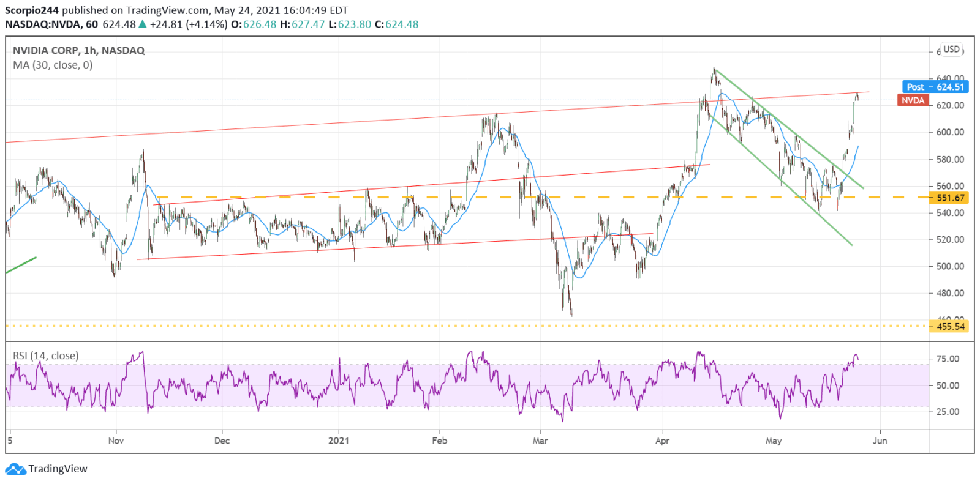Click the blue Post 624.51 price label
The height and width of the screenshot is (484, 980).
pyautogui.click(x=935, y=87)
